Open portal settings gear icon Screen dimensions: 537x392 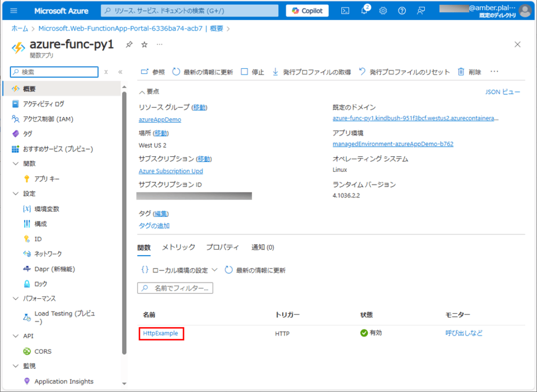[x=383, y=10]
